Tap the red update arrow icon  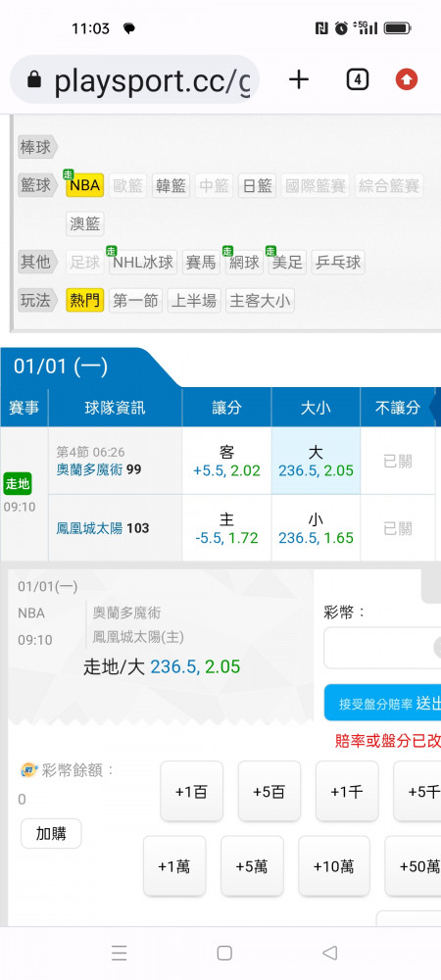pyautogui.click(x=407, y=79)
